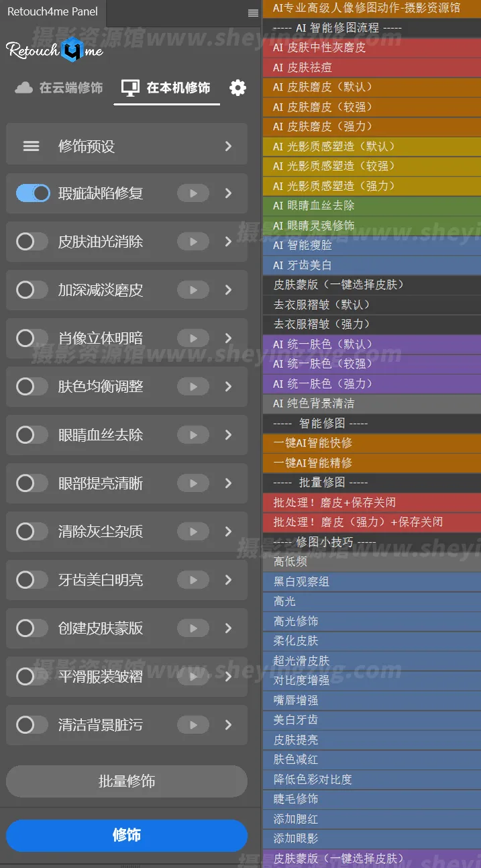
Task: Turn on the 肖像立体明暗 switch
Action: (x=33, y=338)
